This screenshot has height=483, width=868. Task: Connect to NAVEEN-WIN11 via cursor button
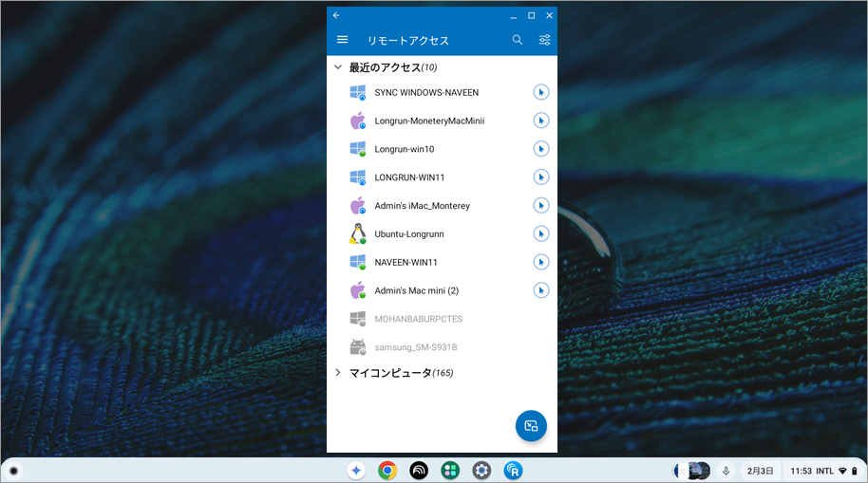[x=541, y=262]
